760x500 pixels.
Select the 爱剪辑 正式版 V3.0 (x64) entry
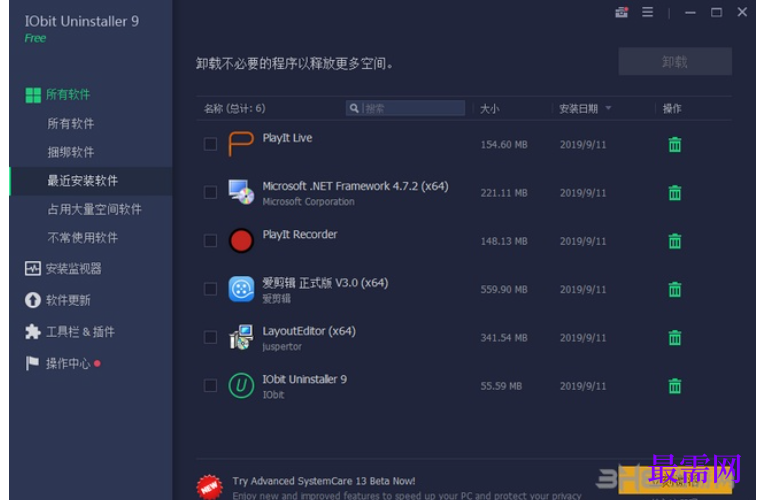325,283
